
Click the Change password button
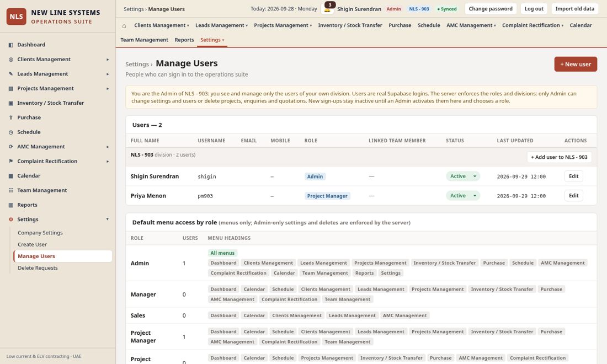pyautogui.click(x=491, y=8)
